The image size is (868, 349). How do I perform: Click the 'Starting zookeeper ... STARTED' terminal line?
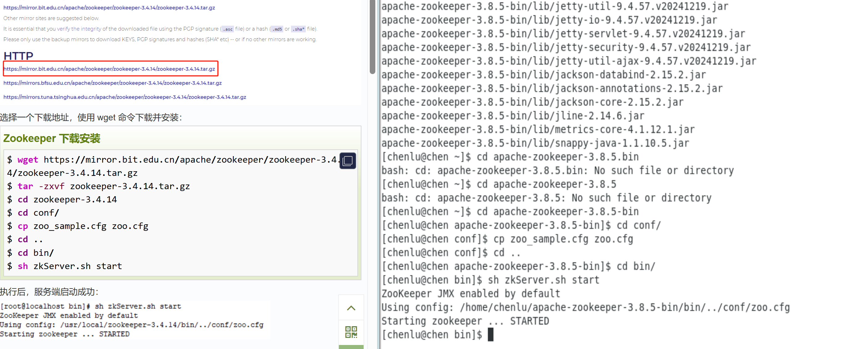pos(465,321)
